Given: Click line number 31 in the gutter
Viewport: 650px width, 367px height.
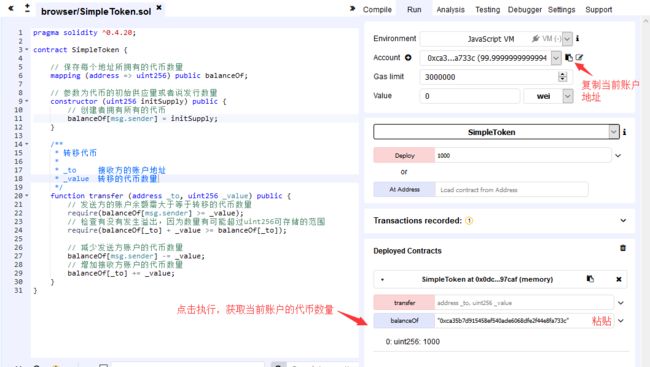Looking at the screenshot, I should point(18,290).
